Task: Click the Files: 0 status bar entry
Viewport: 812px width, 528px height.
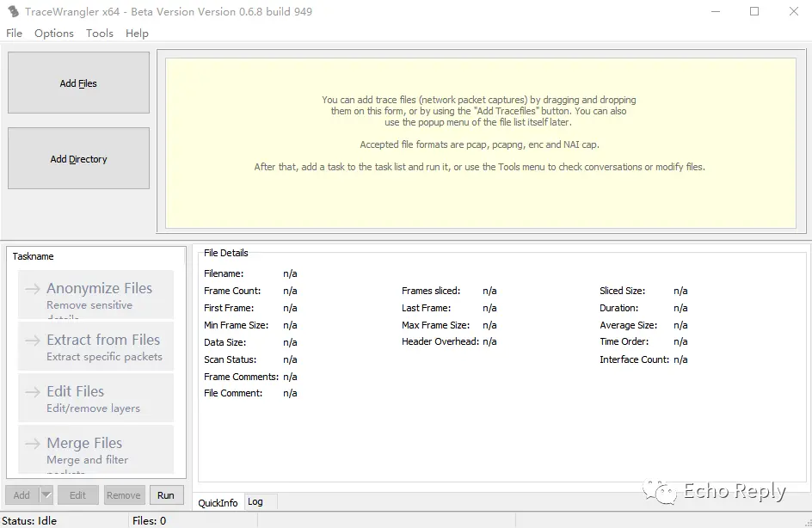Action: (x=149, y=521)
